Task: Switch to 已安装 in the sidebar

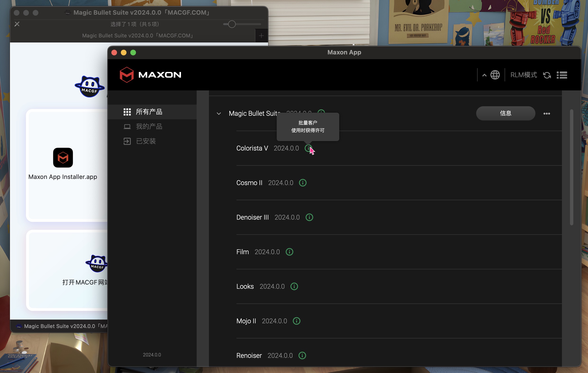Action: click(146, 141)
